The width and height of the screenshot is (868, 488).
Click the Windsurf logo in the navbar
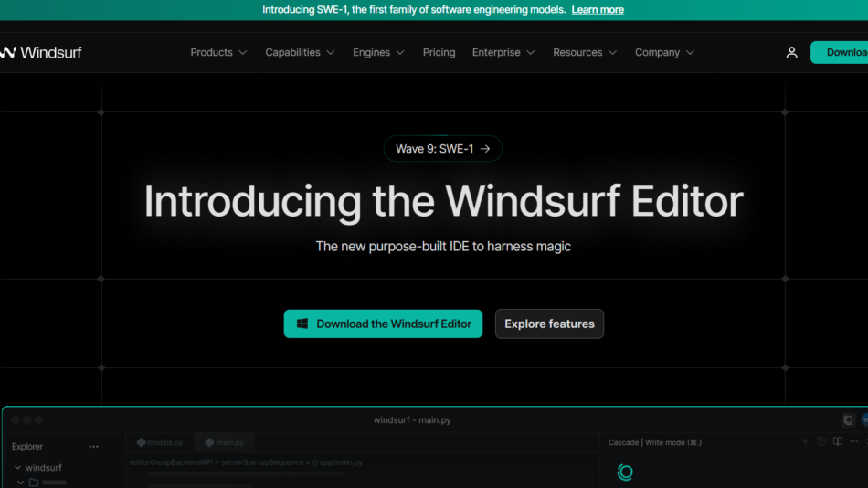tap(41, 53)
